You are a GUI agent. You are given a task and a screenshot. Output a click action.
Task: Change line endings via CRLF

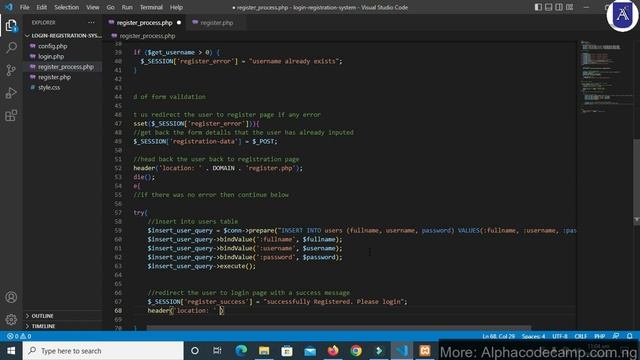(580, 336)
